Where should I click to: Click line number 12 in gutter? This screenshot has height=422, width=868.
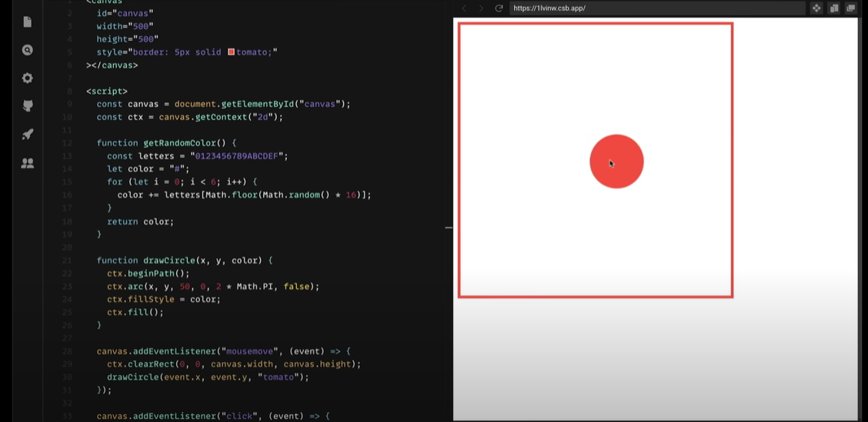click(x=68, y=143)
